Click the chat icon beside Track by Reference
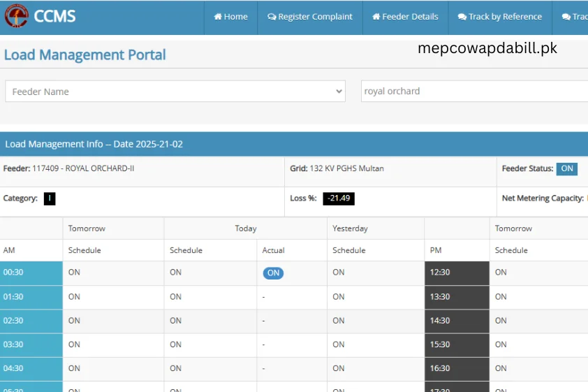 pos(462,17)
